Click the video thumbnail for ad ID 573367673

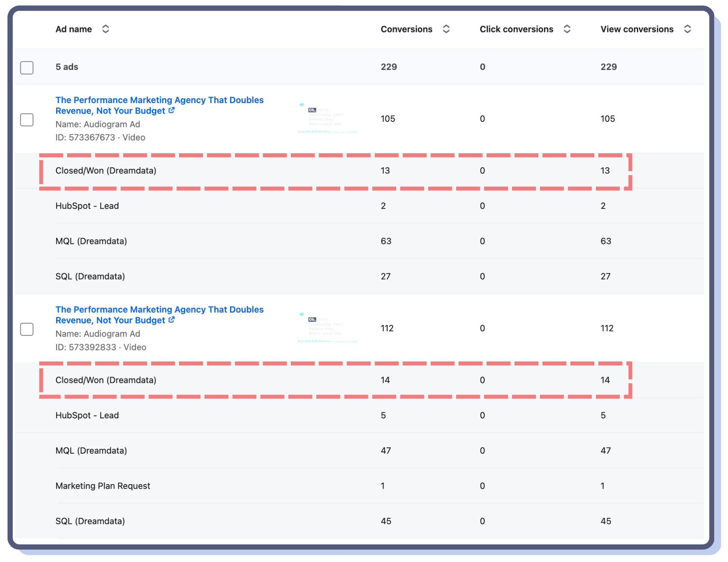click(x=328, y=118)
